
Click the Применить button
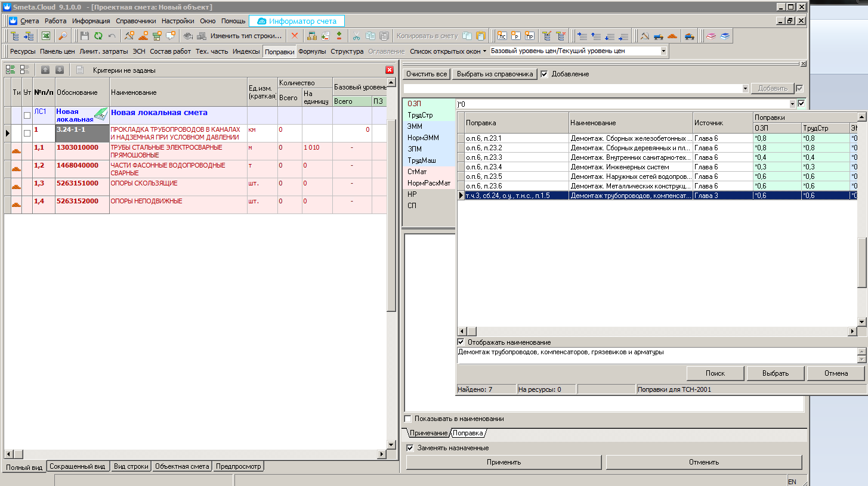click(x=503, y=462)
